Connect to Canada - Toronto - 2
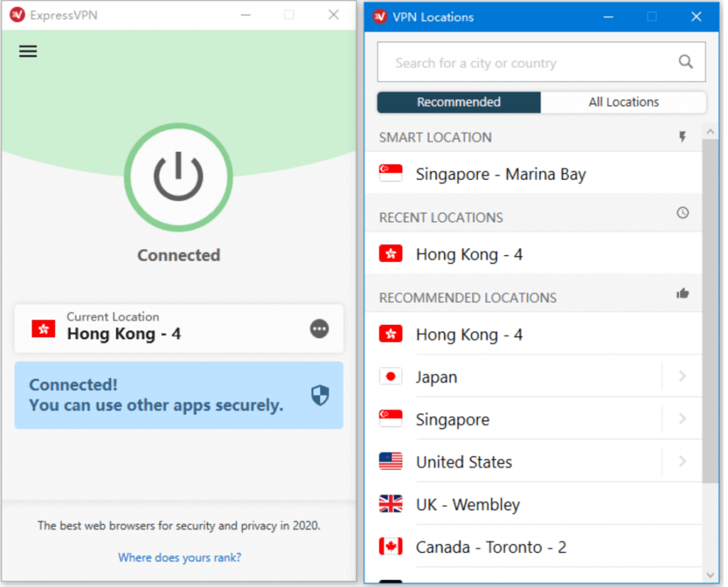 (533, 546)
